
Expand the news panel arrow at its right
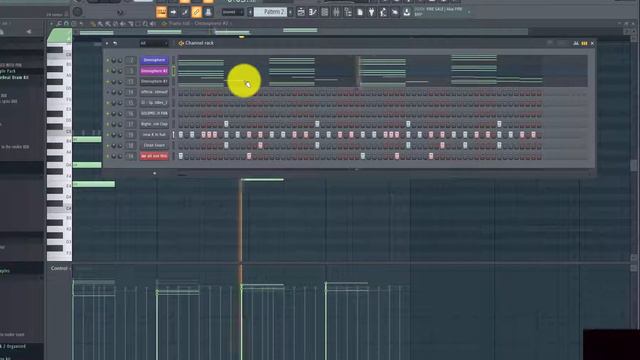(469, 12)
